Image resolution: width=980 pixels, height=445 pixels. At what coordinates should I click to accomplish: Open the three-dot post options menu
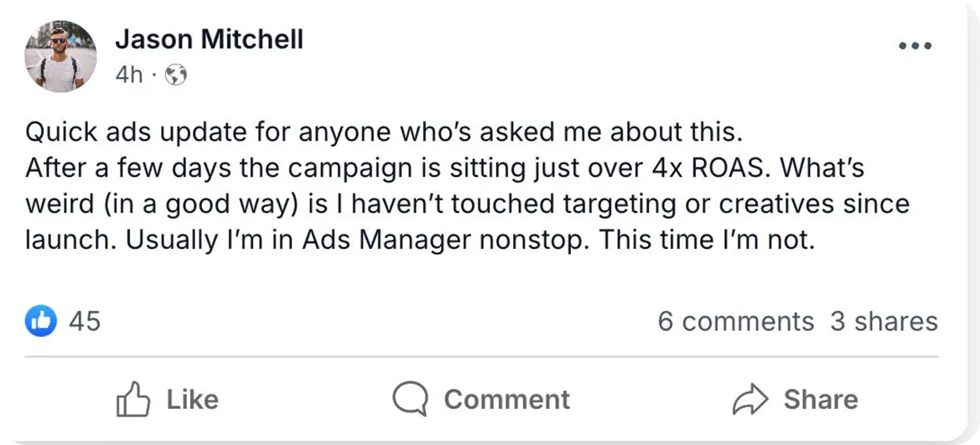(x=915, y=46)
